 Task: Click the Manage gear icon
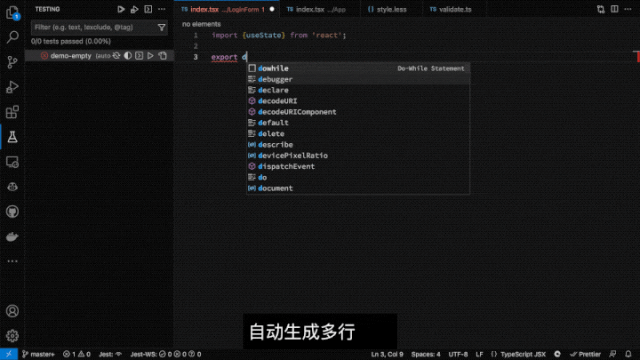[12, 336]
